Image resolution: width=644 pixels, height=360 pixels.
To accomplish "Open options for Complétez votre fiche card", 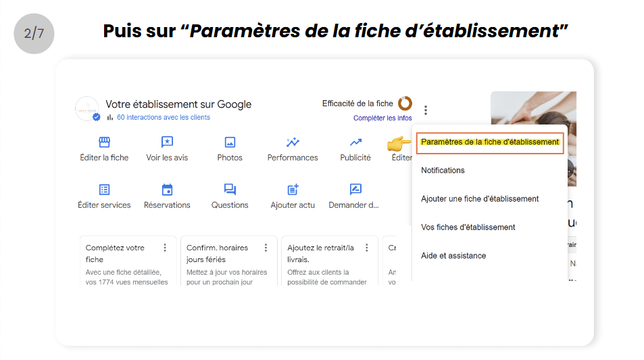I will point(165,248).
